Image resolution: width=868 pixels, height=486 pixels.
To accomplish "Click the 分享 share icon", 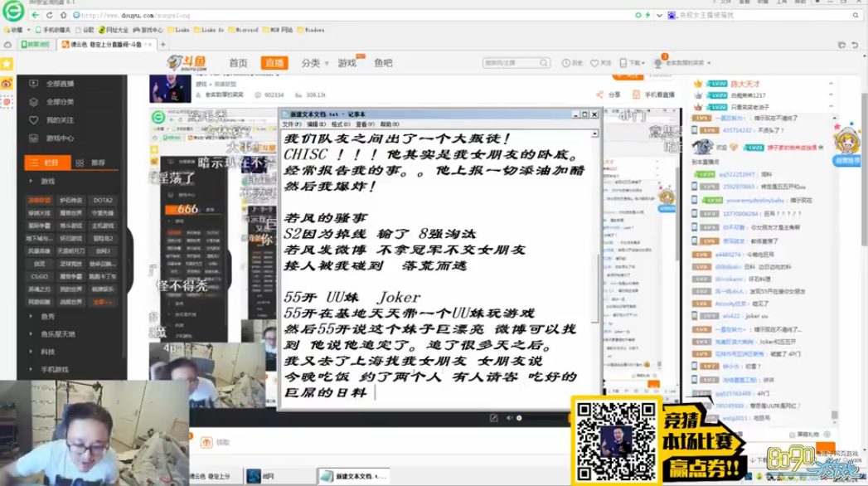I will pyautogui.click(x=600, y=95).
